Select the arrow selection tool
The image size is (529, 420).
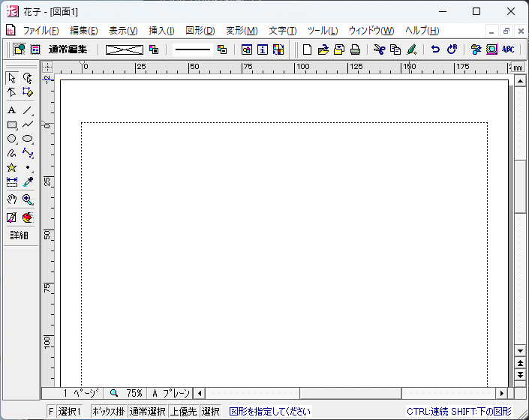(12, 78)
